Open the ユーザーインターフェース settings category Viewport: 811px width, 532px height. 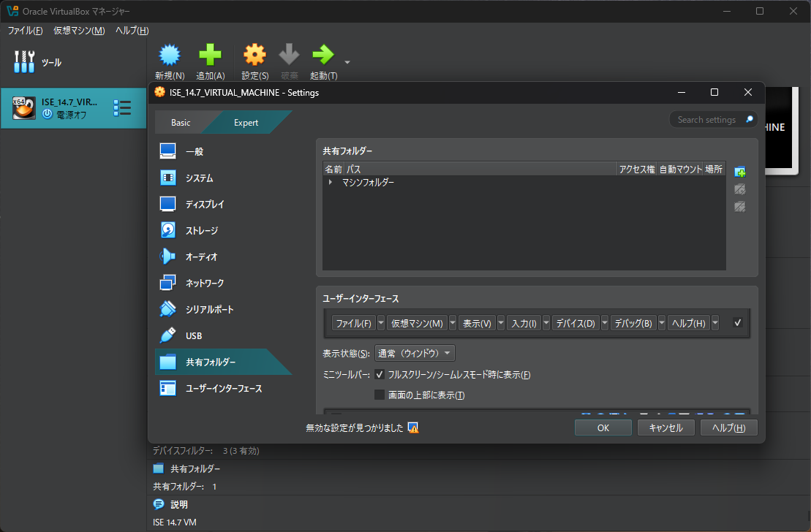(222, 388)
